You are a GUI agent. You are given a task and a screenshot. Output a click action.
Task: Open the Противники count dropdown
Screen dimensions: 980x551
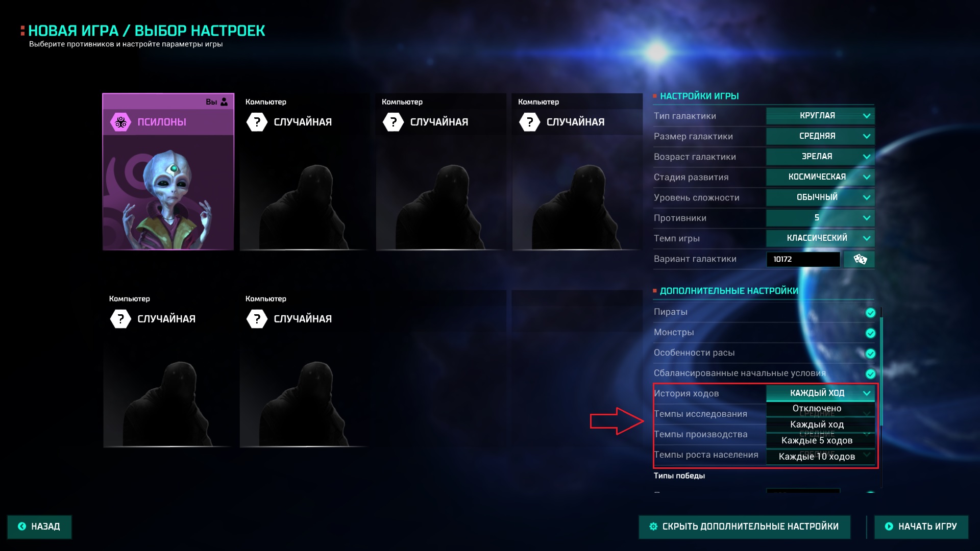coord(820,218)
